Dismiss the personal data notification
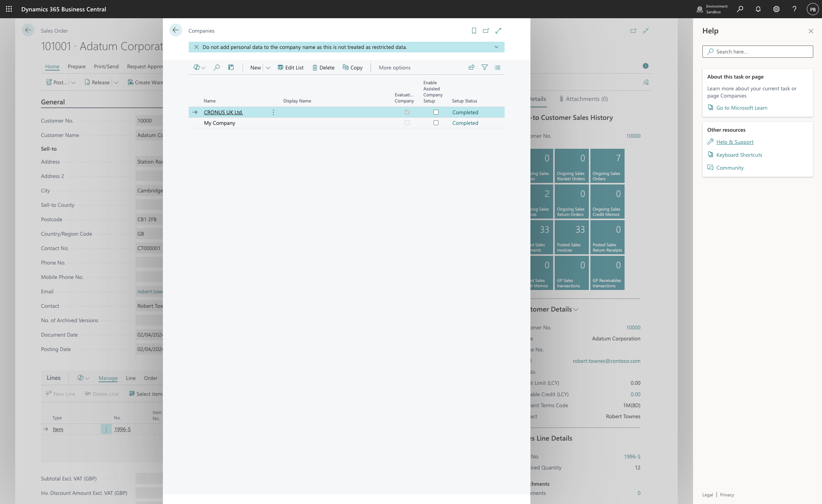The width and height of the screenshot is (822, 504). 196,47
